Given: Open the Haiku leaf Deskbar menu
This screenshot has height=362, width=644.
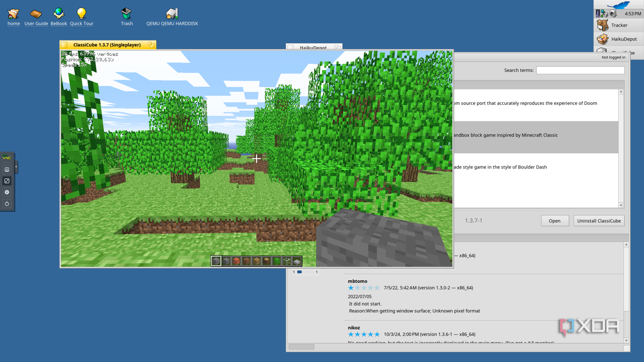Looking at the screenshot, I should [619, 5].
